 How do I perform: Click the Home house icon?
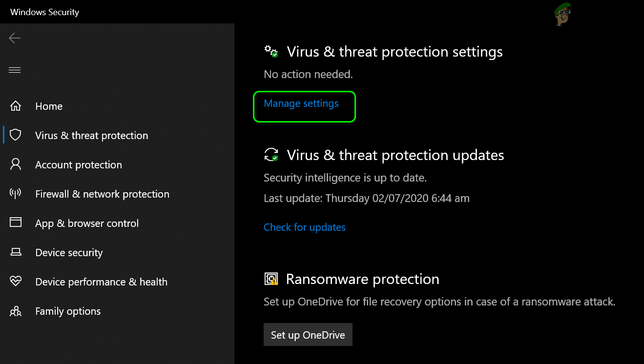point(16,106)
